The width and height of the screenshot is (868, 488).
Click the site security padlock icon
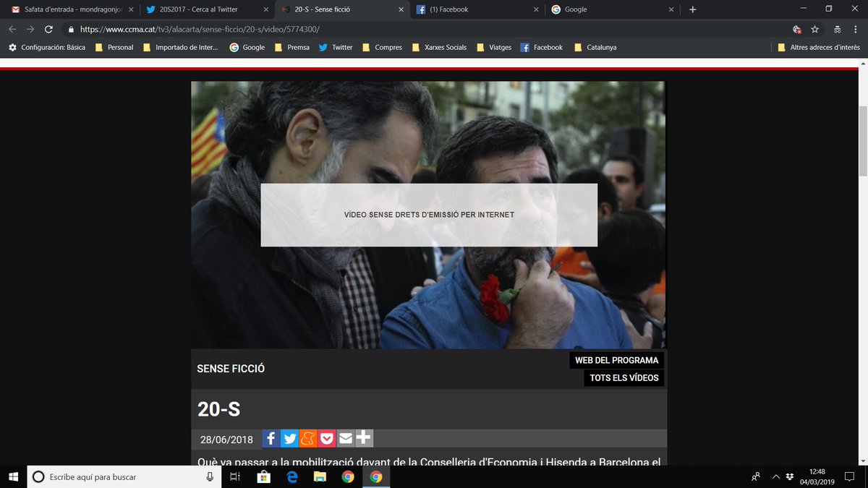(x=70, y=30)
